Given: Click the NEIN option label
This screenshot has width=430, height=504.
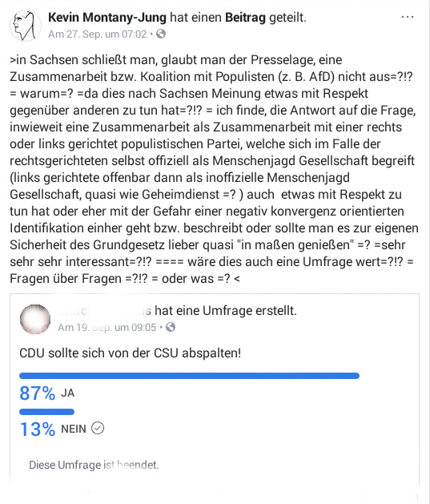Looking at the screenshot, I should [x=74, y=429].
